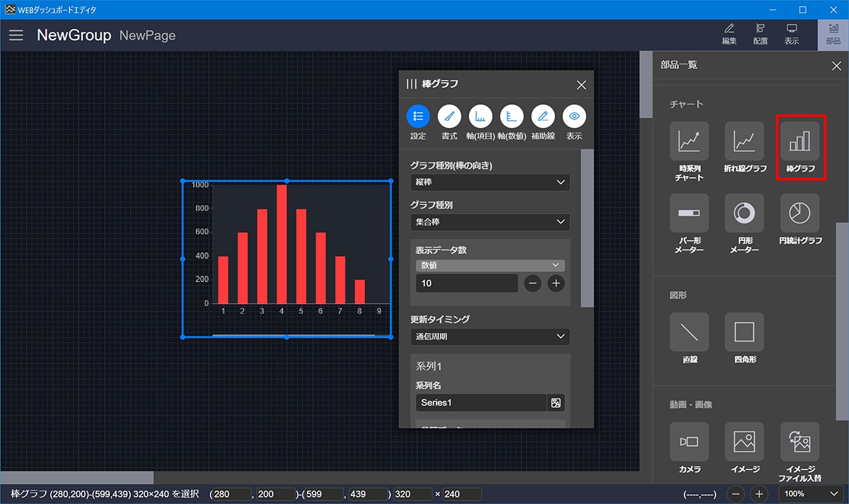The height and width of the screenshot is (504, 849).
Task: Increase 表示データ数 with plus button
Action: tap(556, 283)
